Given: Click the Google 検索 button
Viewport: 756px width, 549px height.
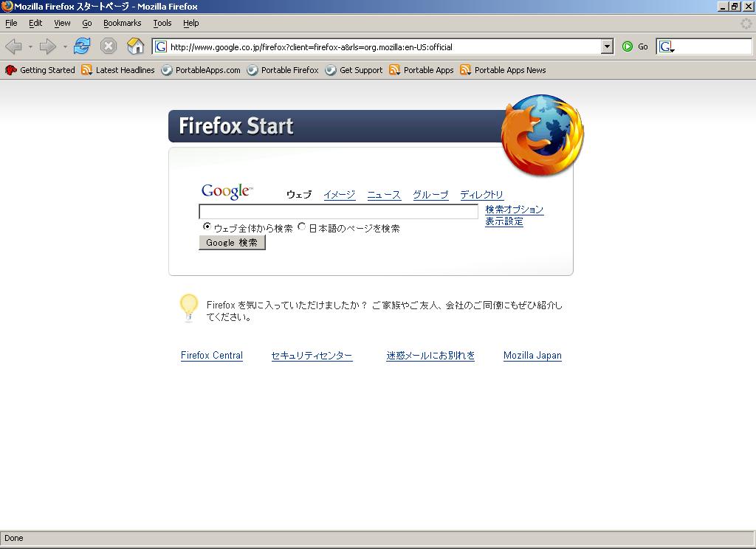Looking at the screenshot, I should (232, 243).
